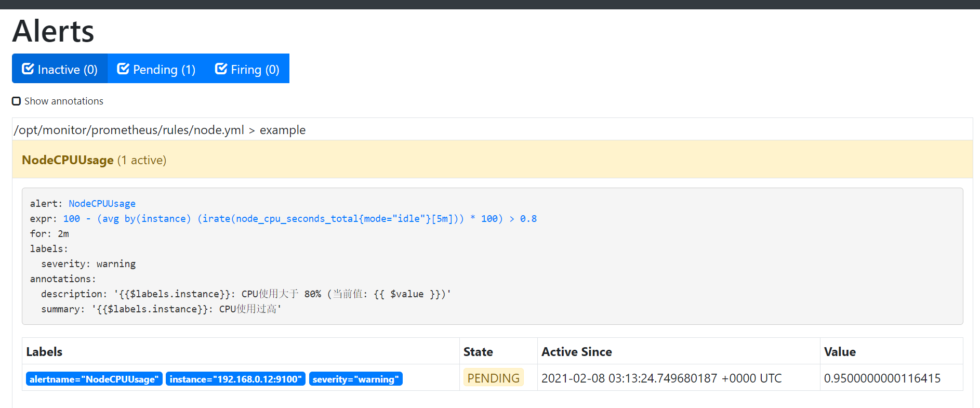Enable the Show annotations checkbox
The width and height of the screenshot is (980, 408).
pyautogui.click(x=17, y=101)
